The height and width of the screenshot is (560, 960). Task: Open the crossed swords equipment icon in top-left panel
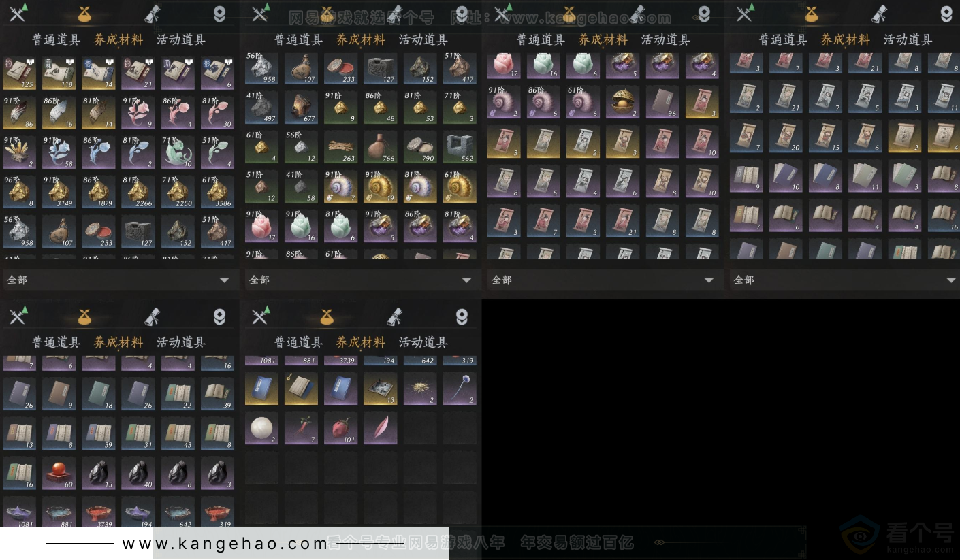coord(18,13)
